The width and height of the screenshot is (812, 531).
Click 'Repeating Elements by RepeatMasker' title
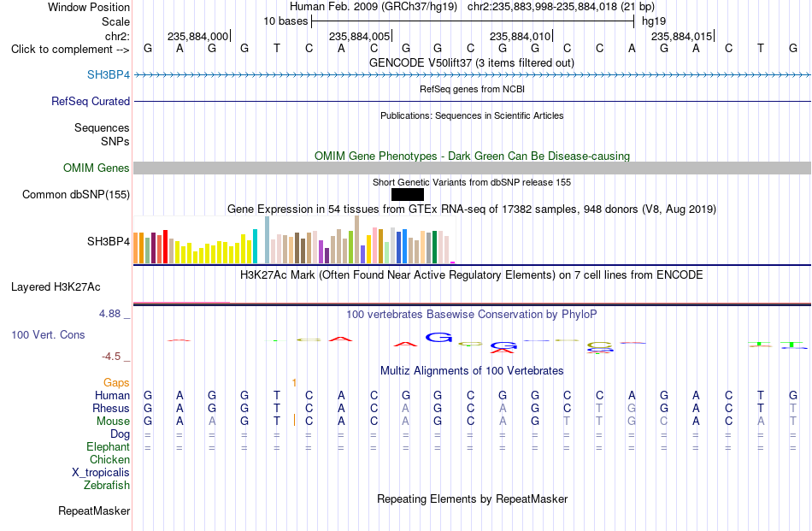coord(473,499)
